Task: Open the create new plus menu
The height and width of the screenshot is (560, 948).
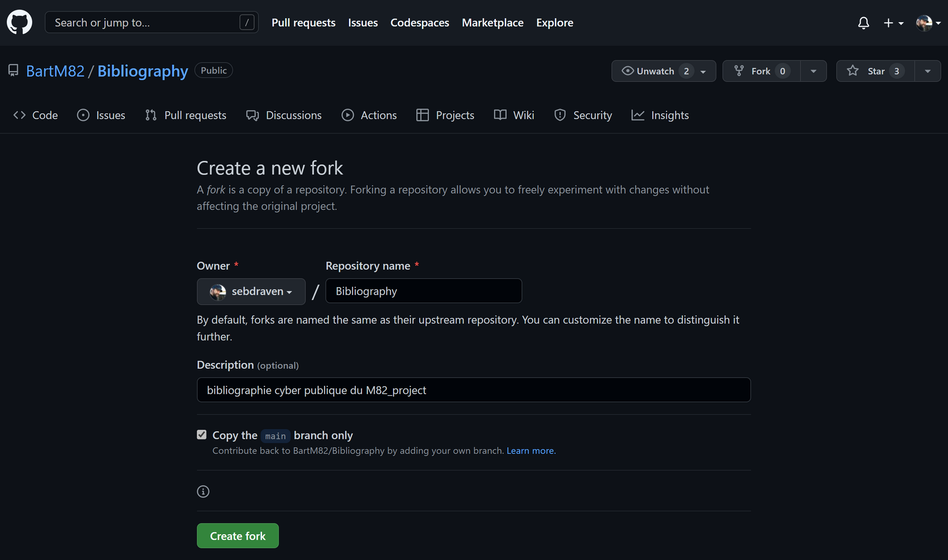Action: tap(893, 23)
